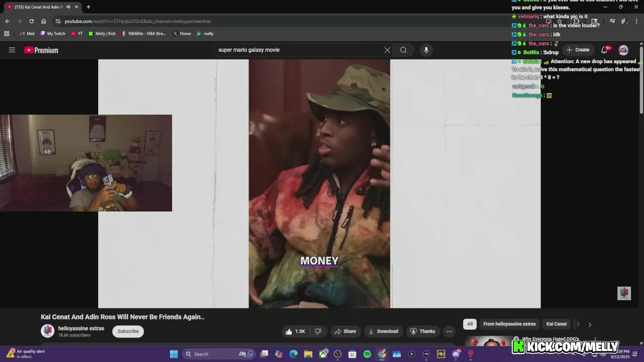The image size is (644, 362).
Task: Open the browser three-dot menu
Action: click(636, 21)
